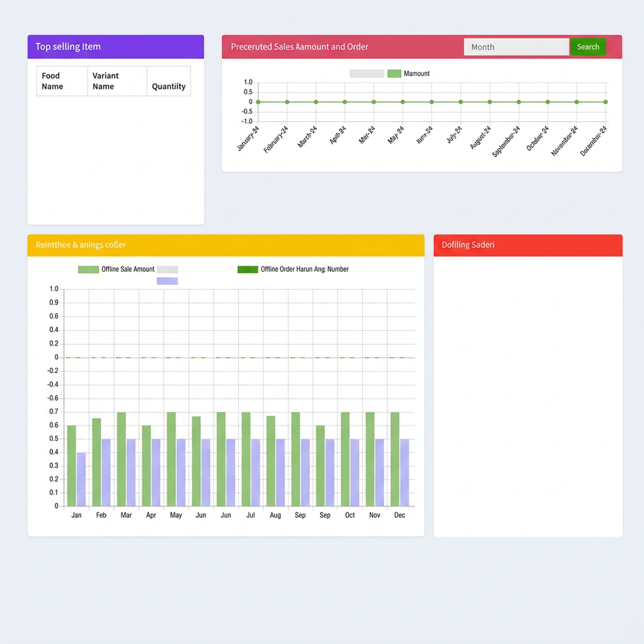This screenshot has height=644, width=644.
Task: Toggle Offline Order Number dark green legend
Action: [x=293, y=270]
